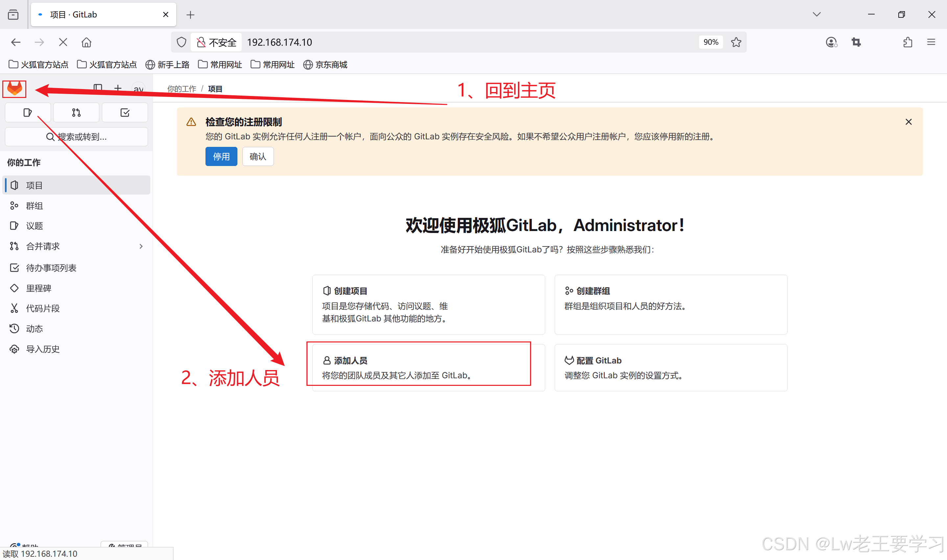Click the 搜索或转到 search field
This screenshot has width=947, height=560.
[x=76, y=137]
